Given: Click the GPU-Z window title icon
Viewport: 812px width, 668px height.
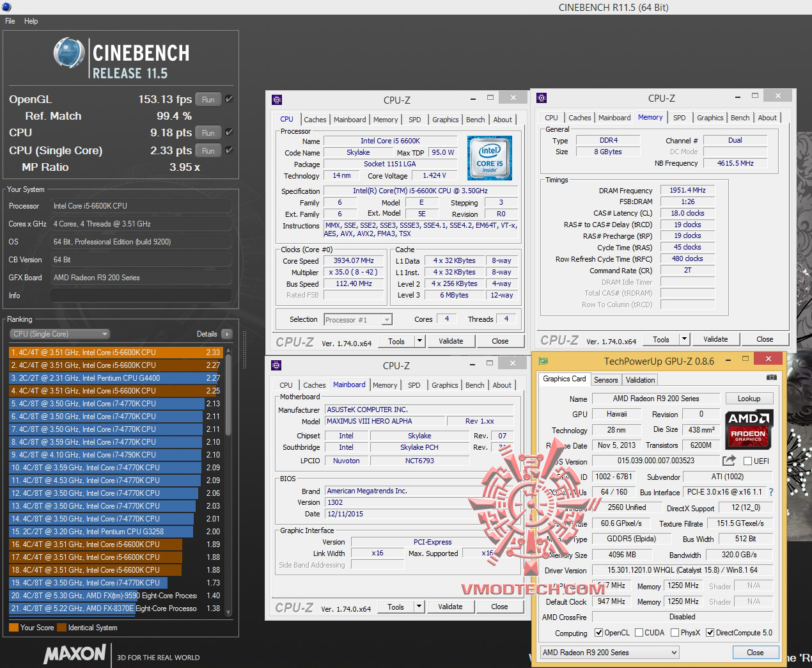Looking at the screenshot, I should click(543, 361).
